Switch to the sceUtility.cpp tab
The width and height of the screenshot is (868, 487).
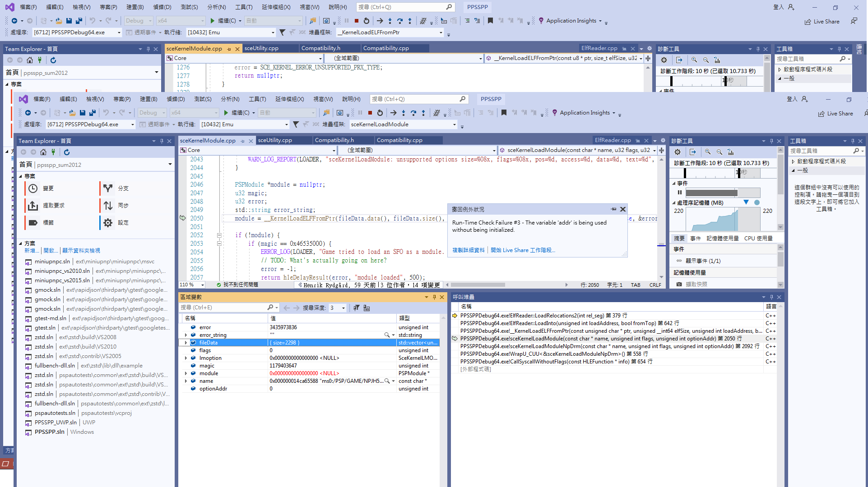click(x=275, y=140)
